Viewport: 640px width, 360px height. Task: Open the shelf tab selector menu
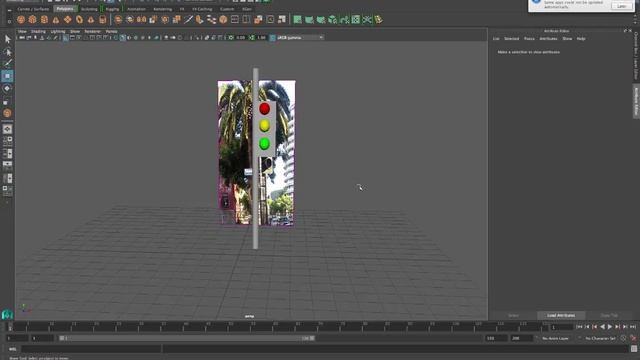pyautogui.click(x=9, y=10)
